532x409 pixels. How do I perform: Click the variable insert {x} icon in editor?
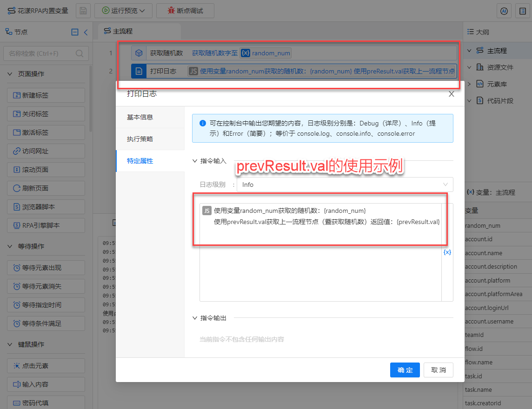click(x=447, y=252)
